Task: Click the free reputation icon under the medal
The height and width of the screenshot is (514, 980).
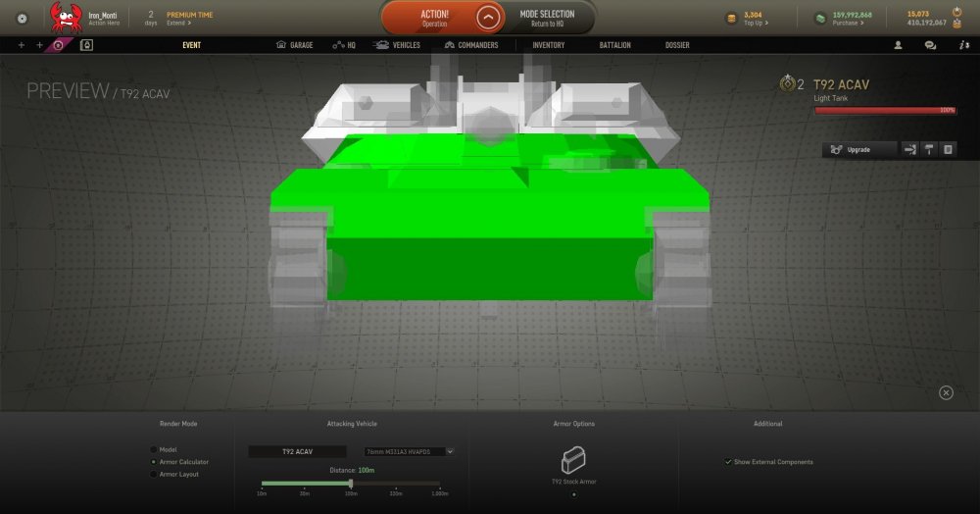Action: (x=956, y=24)
